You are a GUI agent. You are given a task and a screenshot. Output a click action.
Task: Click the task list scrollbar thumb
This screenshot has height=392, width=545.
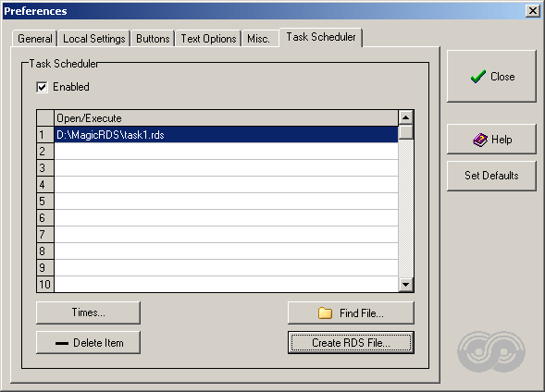405,132
